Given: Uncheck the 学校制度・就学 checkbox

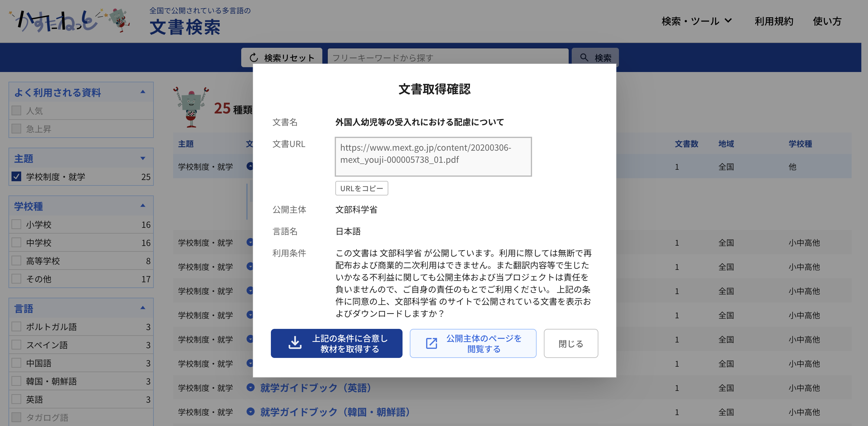Looking at the screenshot, I should click(16, 176).
